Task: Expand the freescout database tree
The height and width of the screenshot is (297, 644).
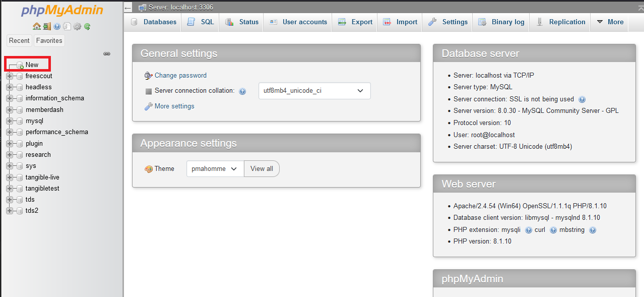Action: [9, 76]
